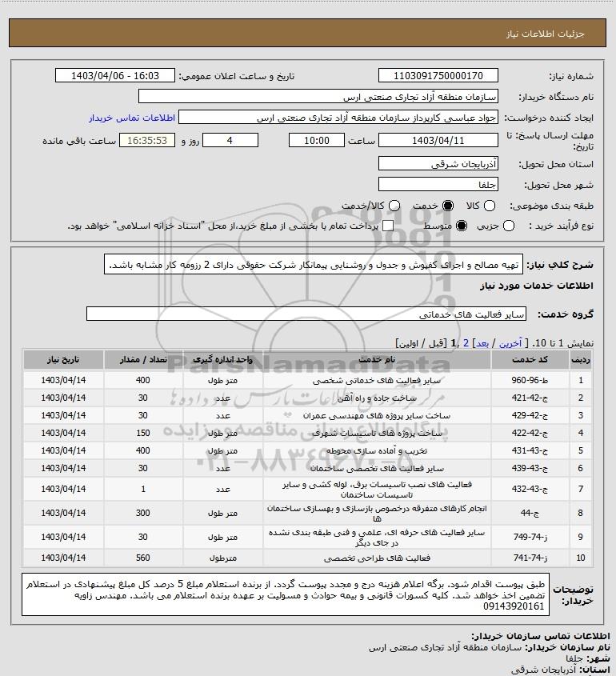Click service code ج-43-439
The width and height of the screenshot is (616, 676).
click(x=530, y=469)
